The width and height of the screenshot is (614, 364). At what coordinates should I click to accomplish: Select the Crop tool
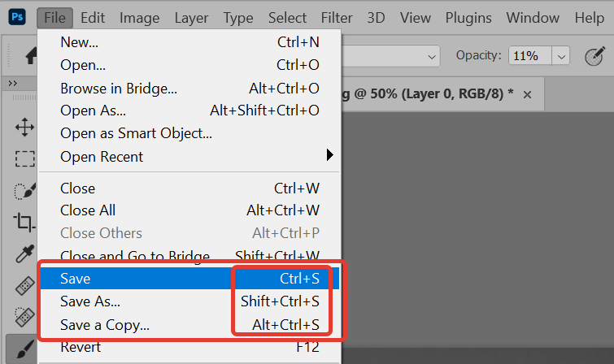(x=24, y=222)
